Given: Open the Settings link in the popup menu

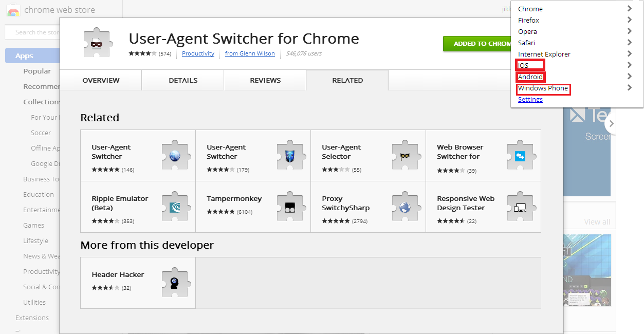Looking at the screenshot, I should 530,99.
